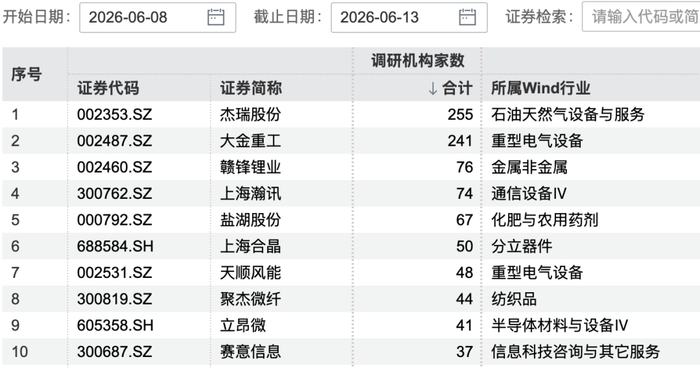Viewport: 700px width, 368px height.
Task: Click the total value 48
Action: pos(465,272)
